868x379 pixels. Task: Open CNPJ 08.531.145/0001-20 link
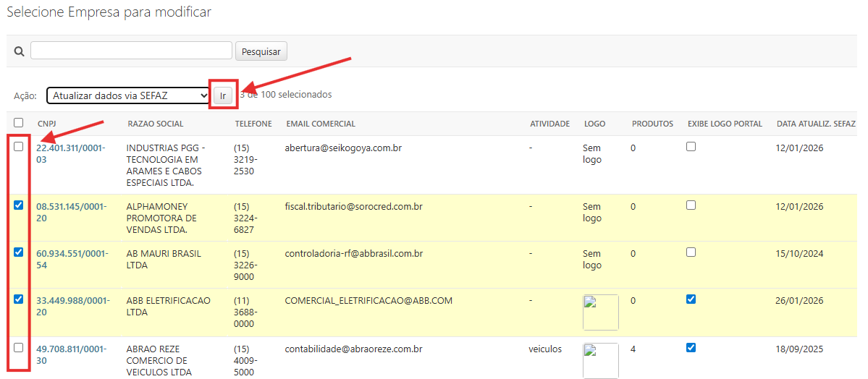[71, 212]
